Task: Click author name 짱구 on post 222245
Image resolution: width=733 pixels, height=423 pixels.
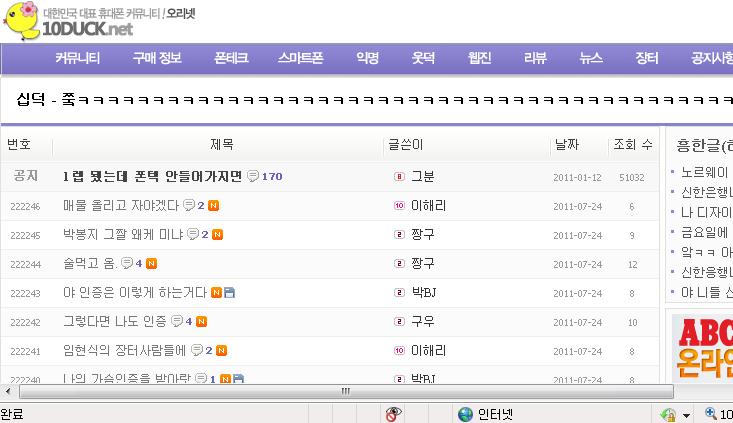Action: [423, 234]
